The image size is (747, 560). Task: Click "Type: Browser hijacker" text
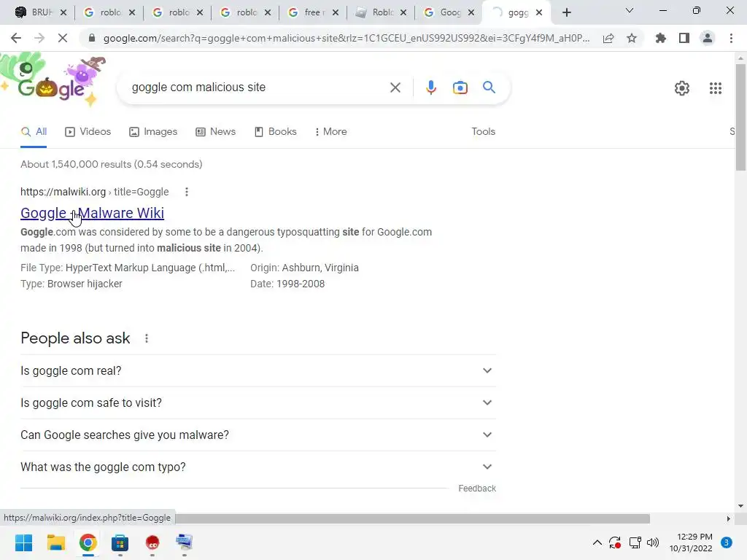pos(71,284)
